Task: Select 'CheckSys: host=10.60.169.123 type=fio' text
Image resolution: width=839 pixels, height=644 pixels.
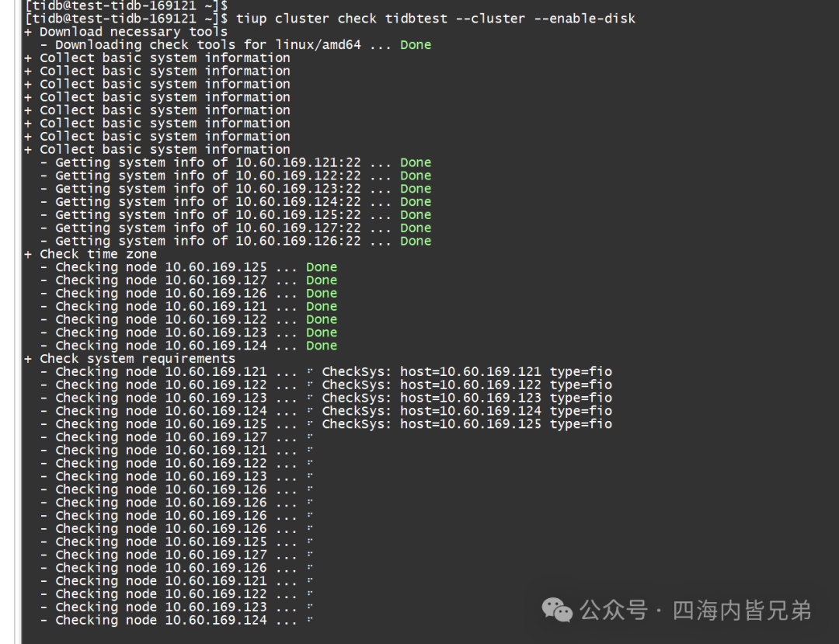Action: [467, 398]
